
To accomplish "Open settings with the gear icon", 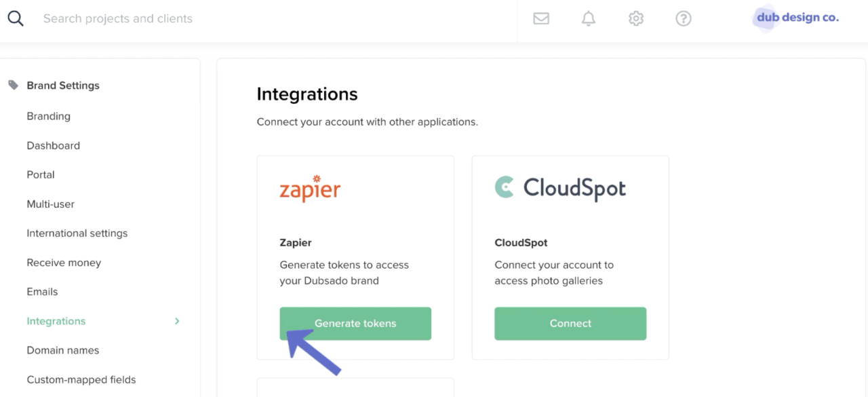I will [x=635, y=18].
